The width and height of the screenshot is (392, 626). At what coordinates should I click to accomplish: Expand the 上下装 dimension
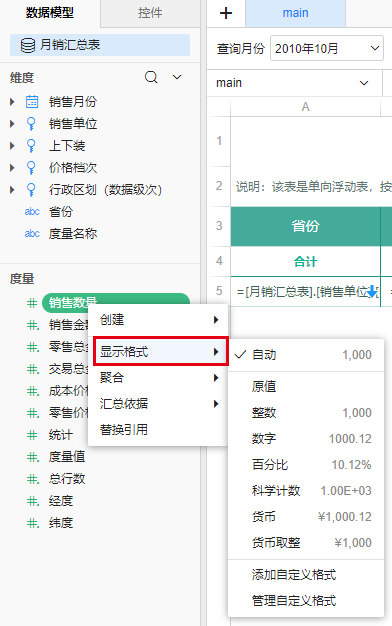pos(12,146)
